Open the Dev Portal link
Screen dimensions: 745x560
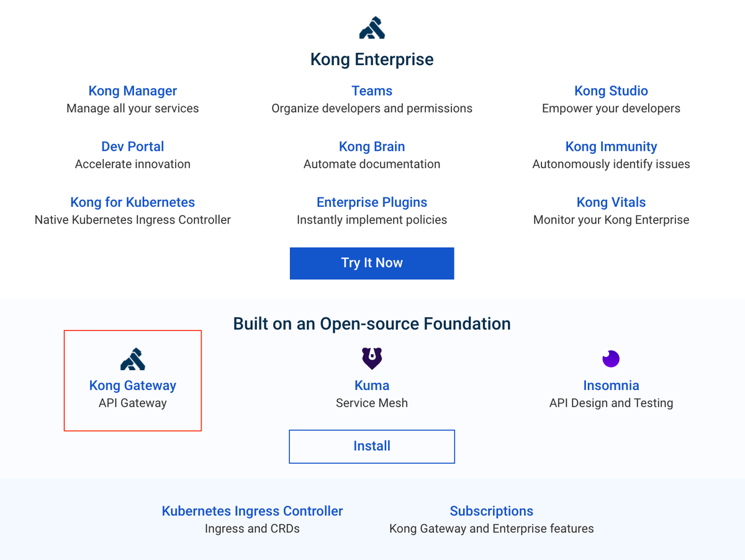132,147
